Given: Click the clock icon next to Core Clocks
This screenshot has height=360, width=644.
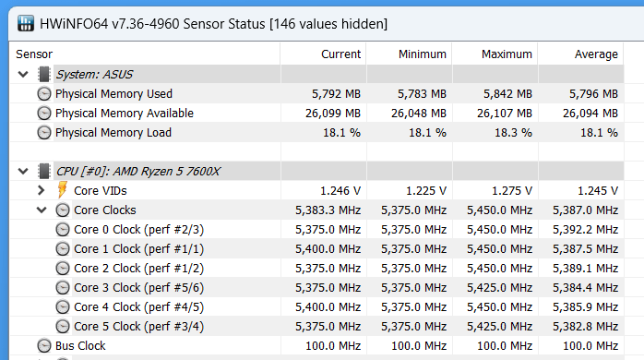Looking at the screenshot, I should pos(63,210).
